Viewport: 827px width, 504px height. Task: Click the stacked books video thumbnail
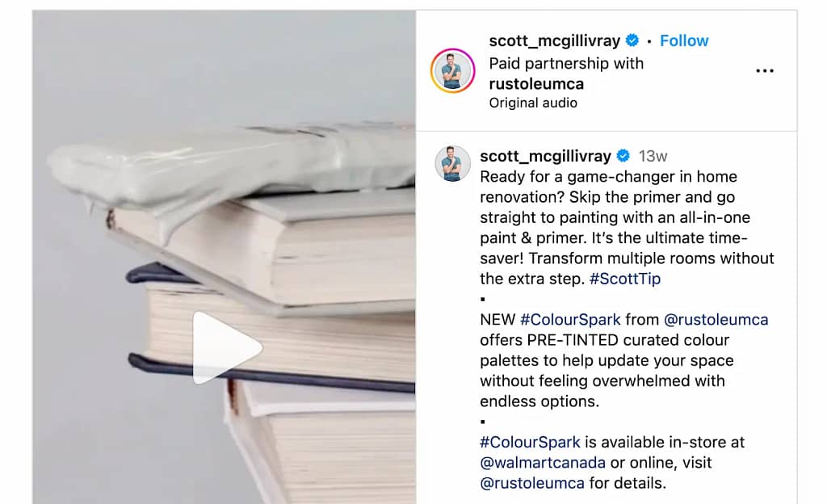pos(225,257)
